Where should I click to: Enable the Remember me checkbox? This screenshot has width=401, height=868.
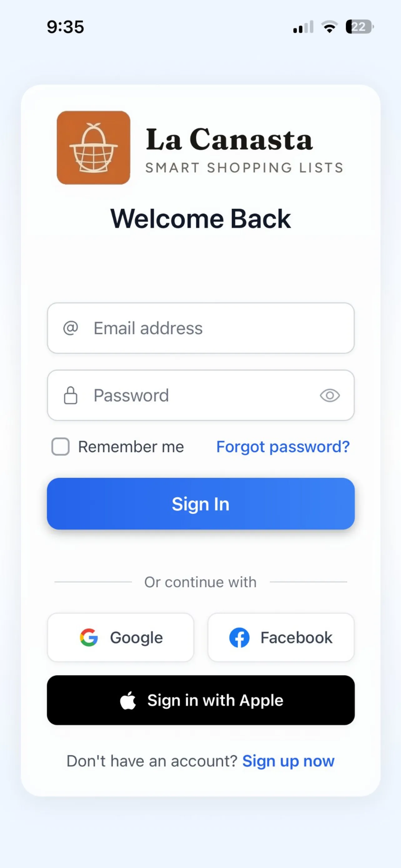pos(61,446)
